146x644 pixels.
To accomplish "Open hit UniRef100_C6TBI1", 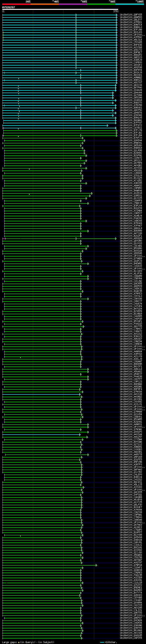I will coord(131,128).
